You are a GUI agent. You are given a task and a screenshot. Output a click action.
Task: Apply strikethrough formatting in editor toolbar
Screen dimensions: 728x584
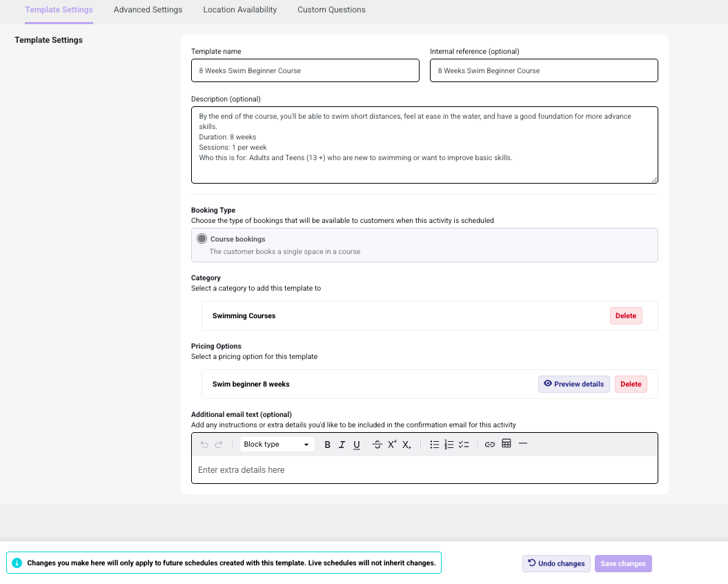coord(377,445)
